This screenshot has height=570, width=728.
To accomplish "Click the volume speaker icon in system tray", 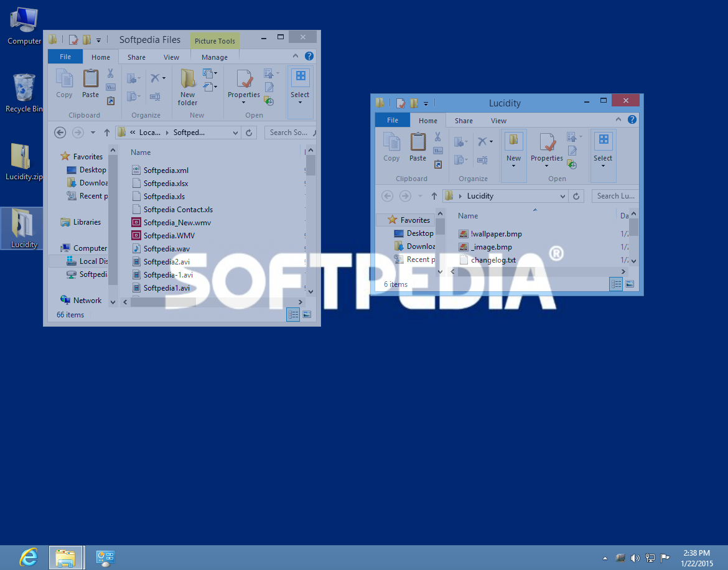I will (635, 558).
